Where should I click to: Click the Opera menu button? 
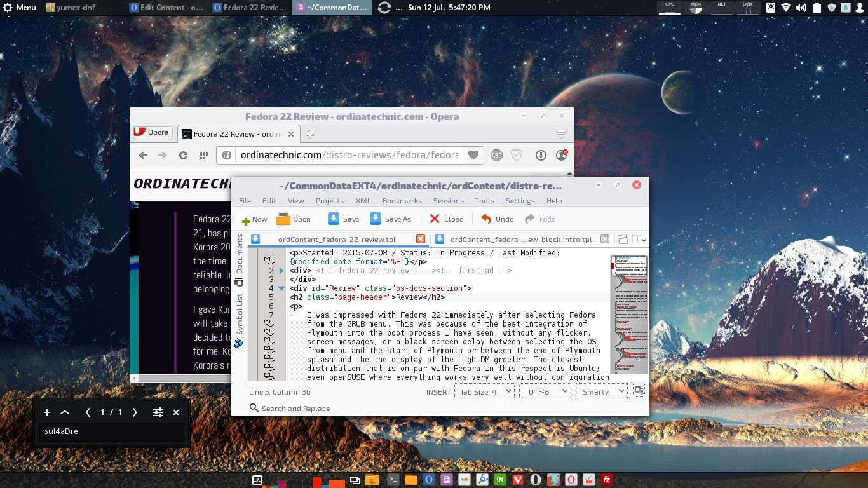[x=152, y=132]
